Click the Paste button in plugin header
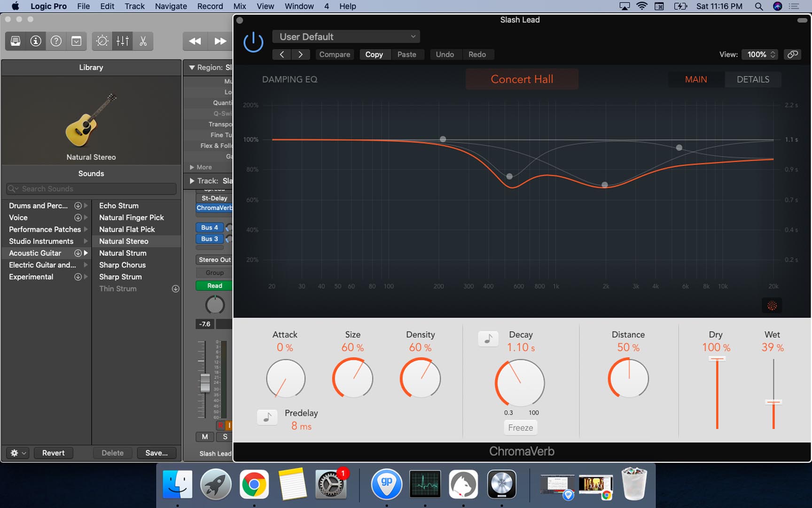812x508 pixels. point(407,55)
